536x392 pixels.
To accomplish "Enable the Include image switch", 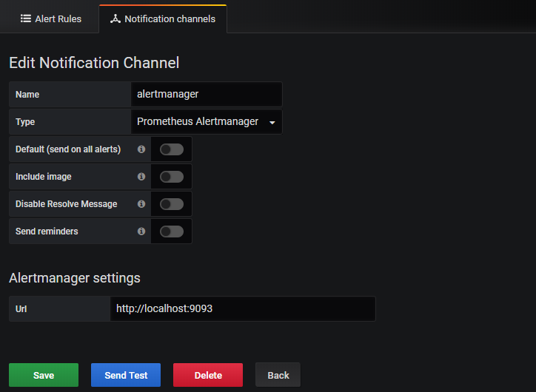I will tap(172, 177).
